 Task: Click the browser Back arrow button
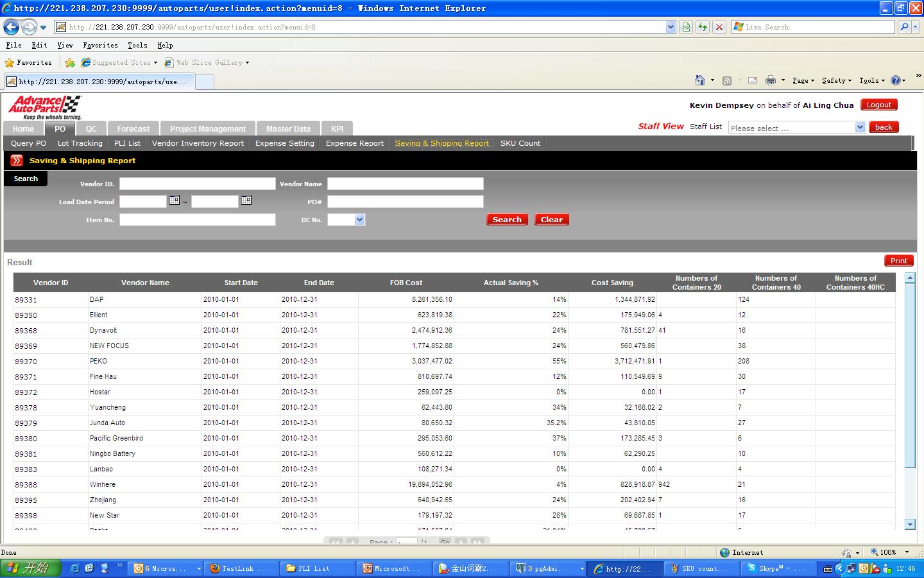[x=11, y=27]
